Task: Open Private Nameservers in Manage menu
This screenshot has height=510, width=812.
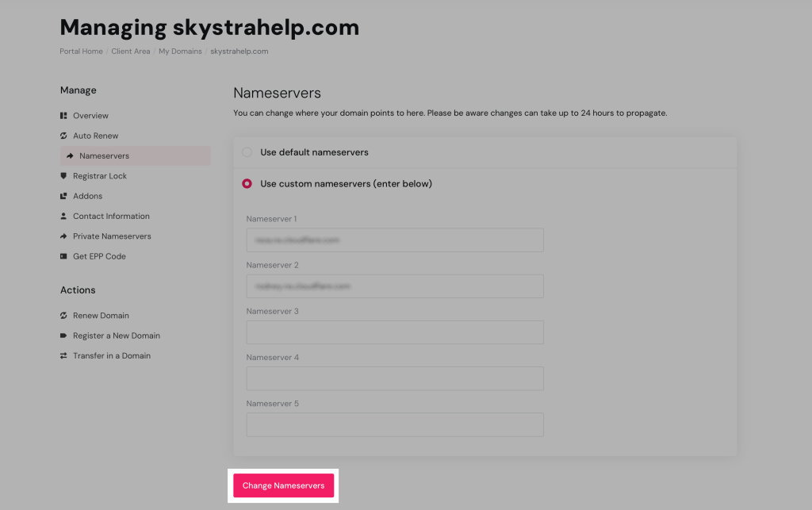Action: coord(112,236)
